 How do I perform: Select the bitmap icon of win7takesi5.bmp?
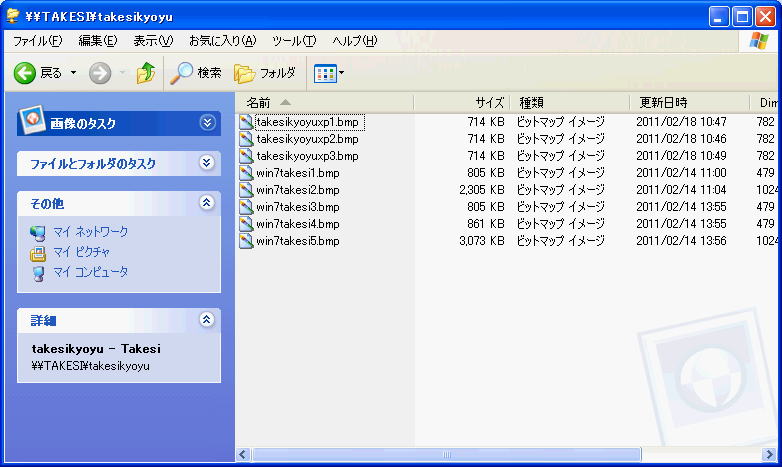pyautogui.click(x=246, y=241)
